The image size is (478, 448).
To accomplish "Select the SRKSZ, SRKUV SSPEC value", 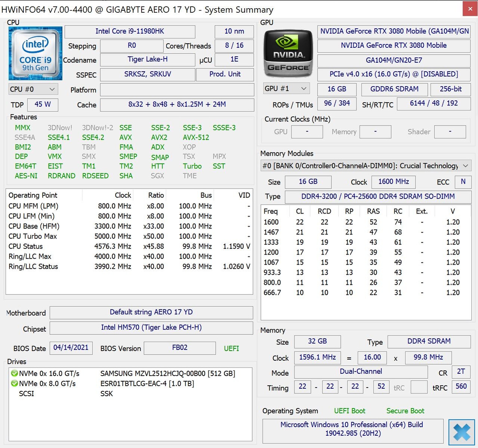I will (x=148, y=74).
